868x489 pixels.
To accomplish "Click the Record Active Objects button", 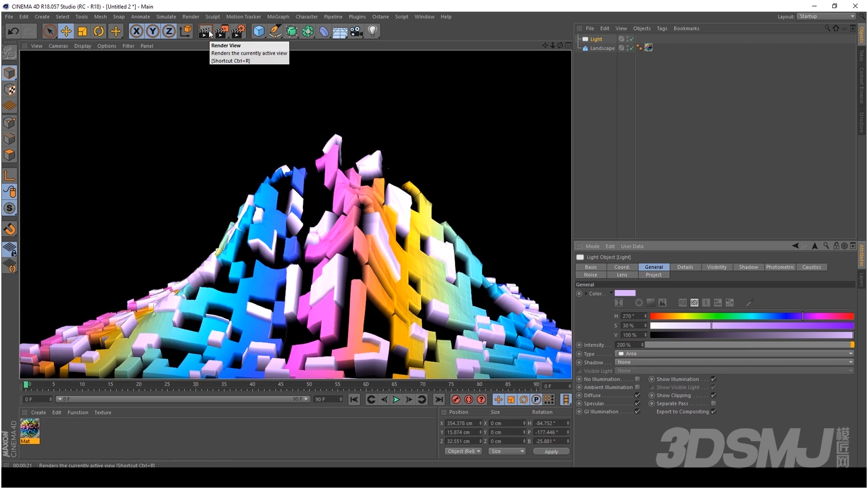I will (x=456, y=400).
